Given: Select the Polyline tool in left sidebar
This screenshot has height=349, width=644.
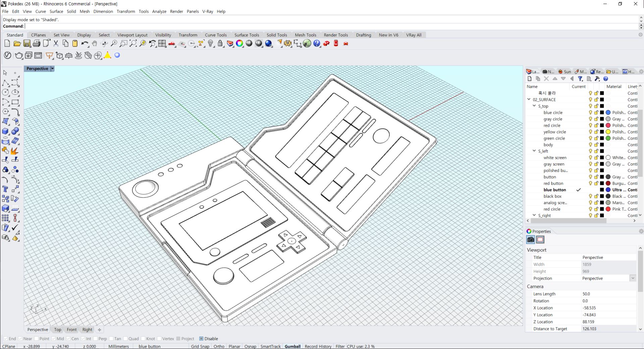Looking at the screenshot, I should (x=5, y=83).
